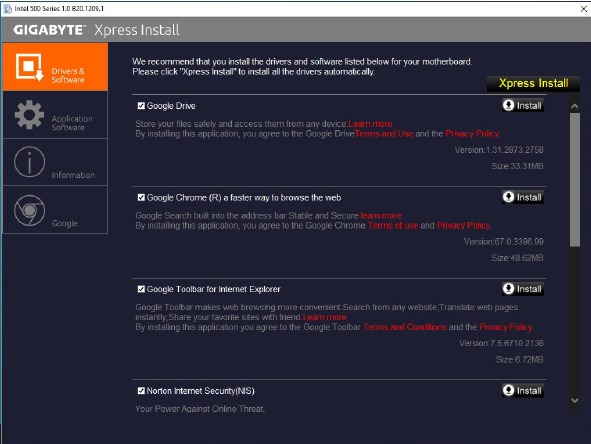
Task: Uncheck the Google Chrome checkbox
Action: (141, 198)
